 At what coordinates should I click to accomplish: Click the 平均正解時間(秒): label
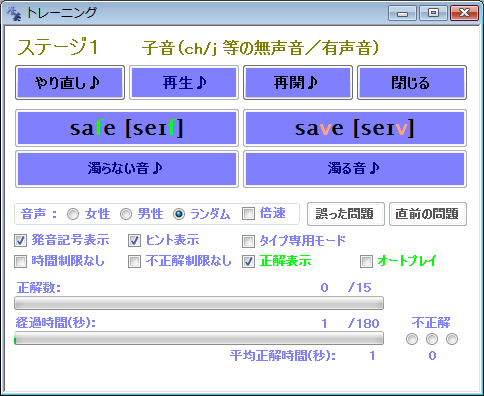point(283,356)
